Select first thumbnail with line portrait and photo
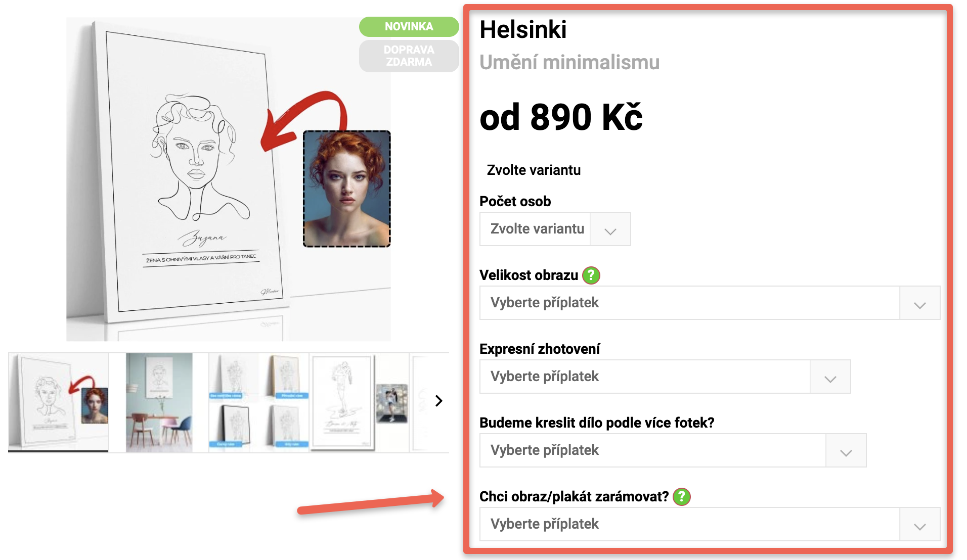This screenshot has width=967, height=560. 58,402
